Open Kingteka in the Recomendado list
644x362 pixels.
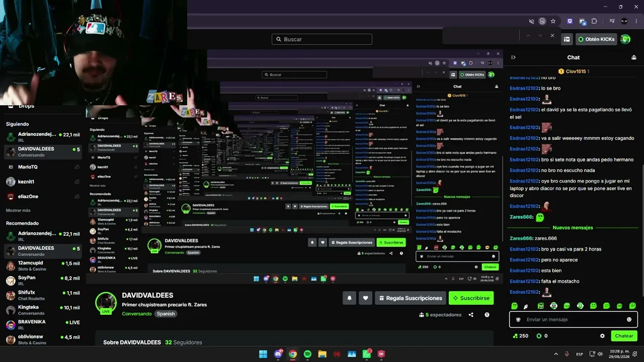[x=42, y=310]
